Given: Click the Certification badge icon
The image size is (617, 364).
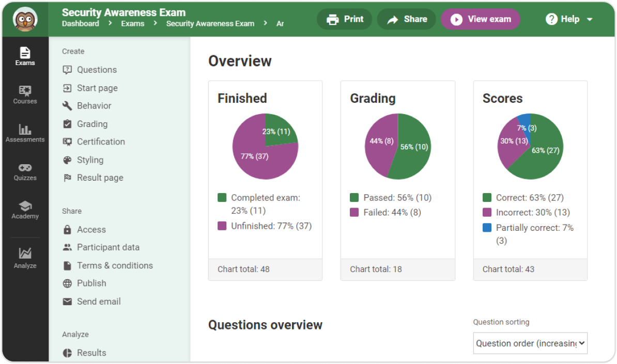Looking at the screenshot, I should pos(67,142).
